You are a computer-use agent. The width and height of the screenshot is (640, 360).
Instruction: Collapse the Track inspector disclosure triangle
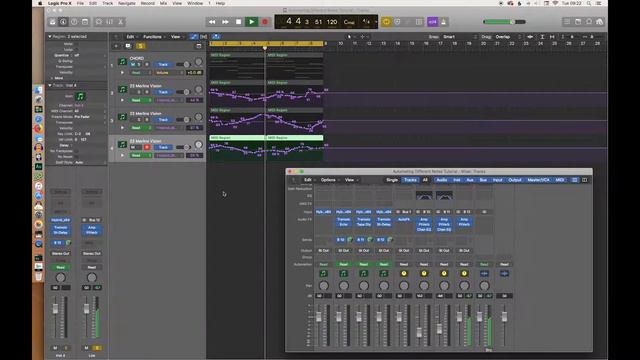(50, 85)
